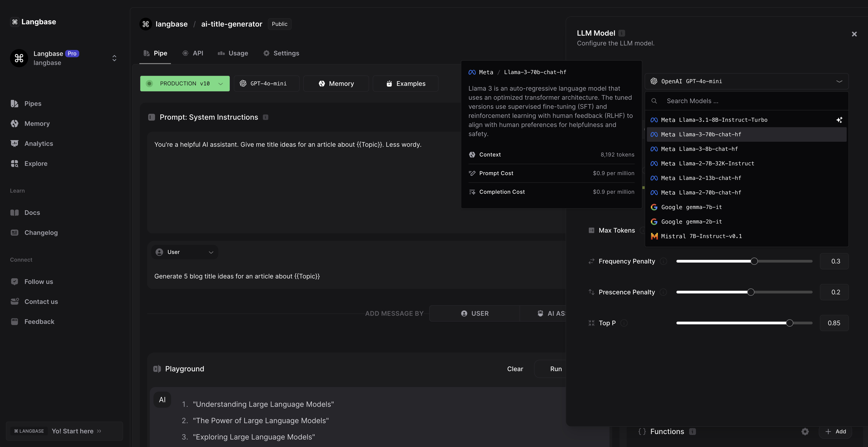Open the Usage tab
This screenshot has height=447, width=868.
[233, 53]
